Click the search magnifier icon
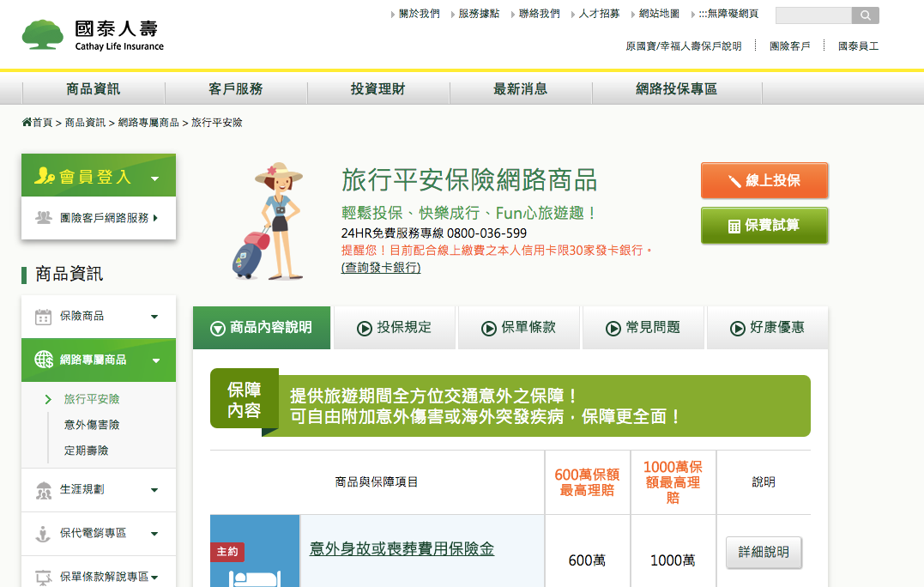 [x=865, y=15]
